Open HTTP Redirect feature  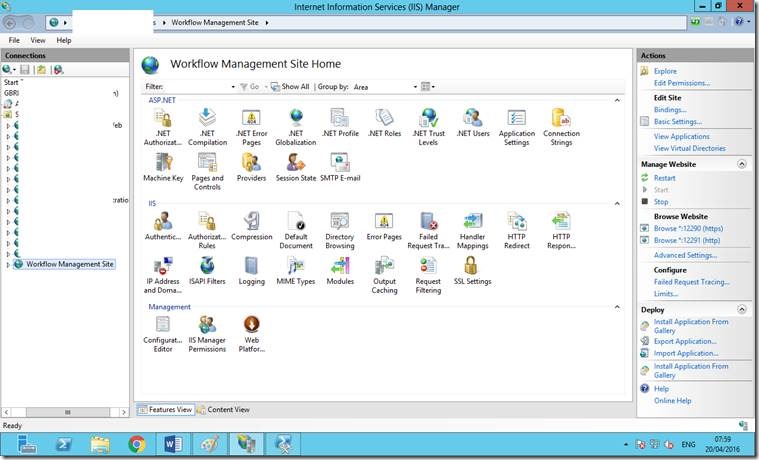coord(516,230)
